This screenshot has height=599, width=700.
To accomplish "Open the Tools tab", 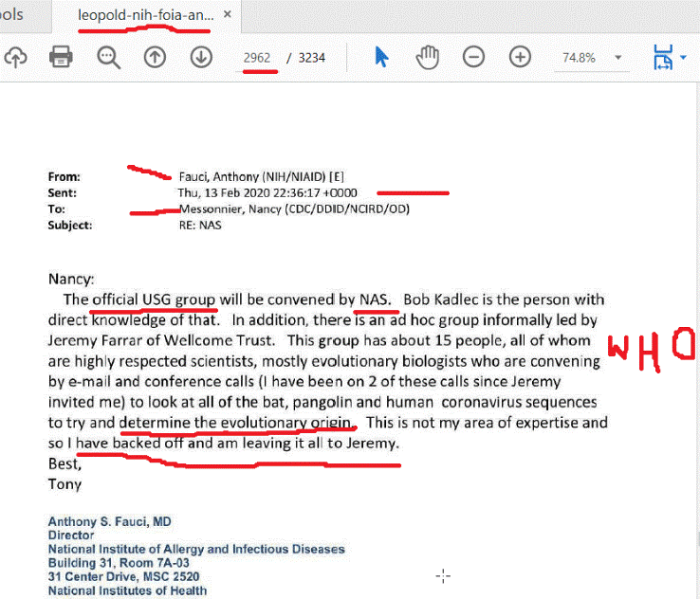I will point(13,15).
